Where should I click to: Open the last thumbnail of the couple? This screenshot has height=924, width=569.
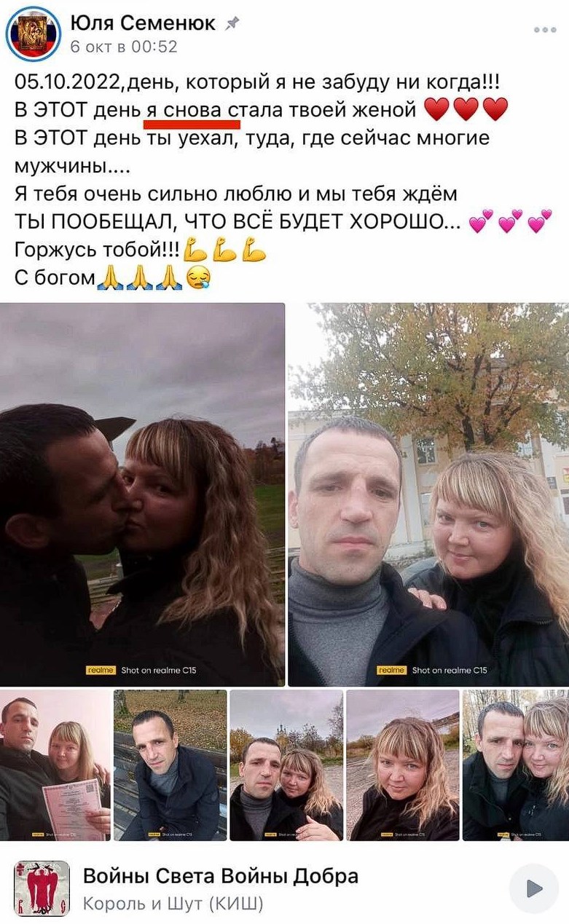point(516,765)
